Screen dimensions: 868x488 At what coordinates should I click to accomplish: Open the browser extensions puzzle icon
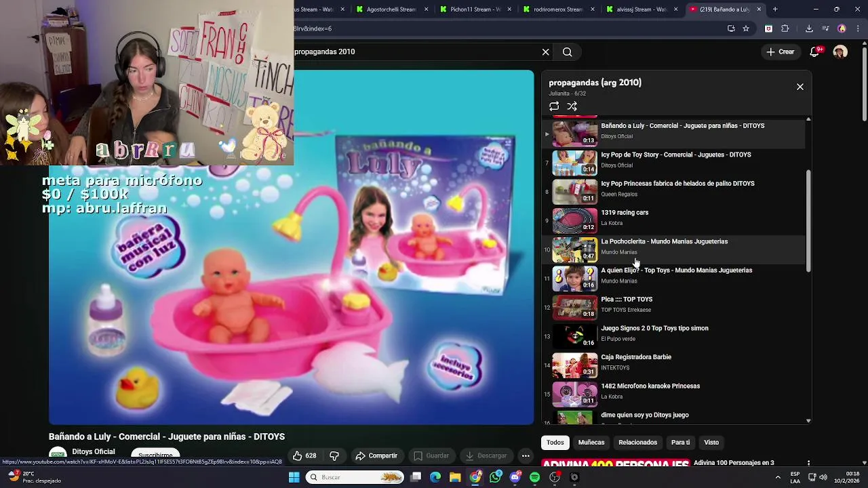click(785, 28)
